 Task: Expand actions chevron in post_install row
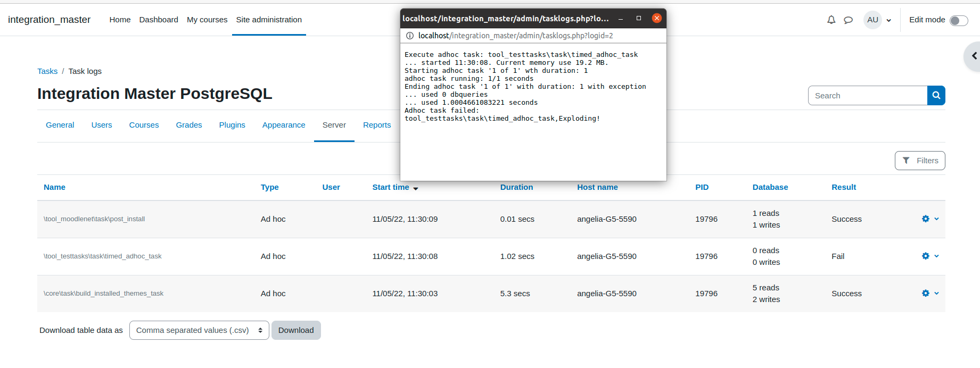click(936, 219)
